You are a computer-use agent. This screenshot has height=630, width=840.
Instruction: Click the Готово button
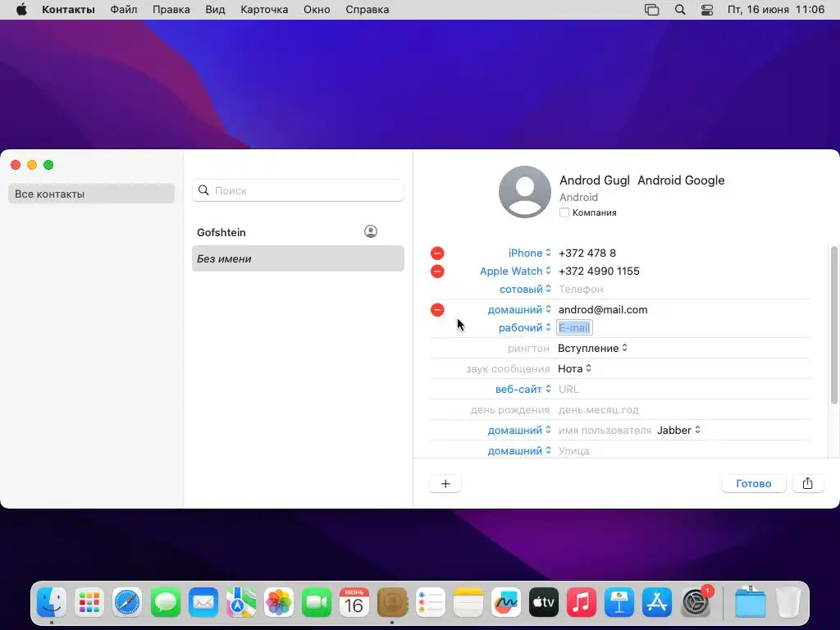pos(753,483)
